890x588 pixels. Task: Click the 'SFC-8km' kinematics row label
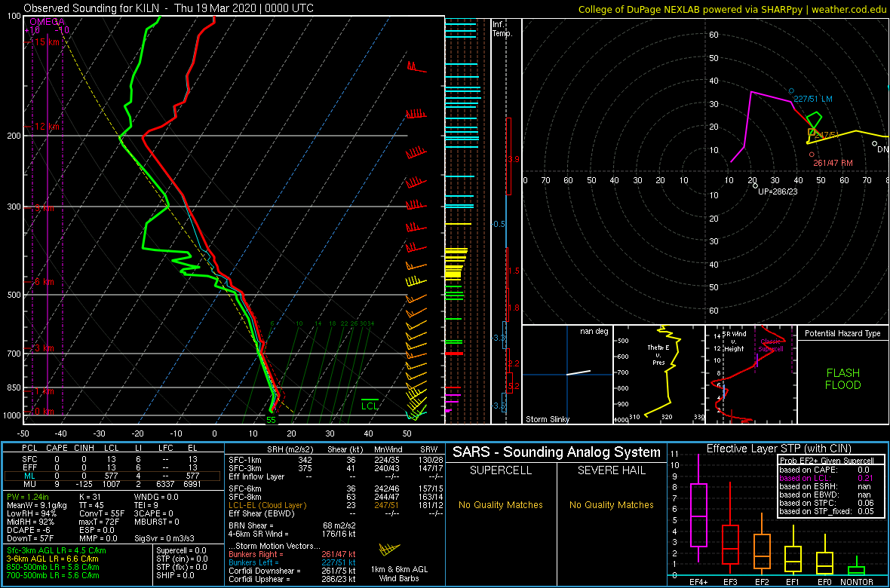coord(246,497)
